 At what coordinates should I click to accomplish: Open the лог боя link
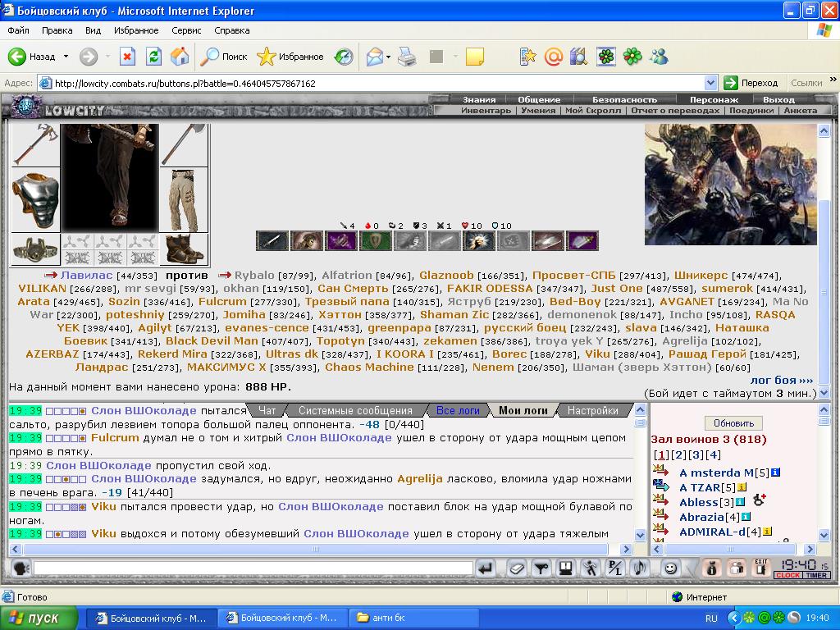tap(781, 381)
